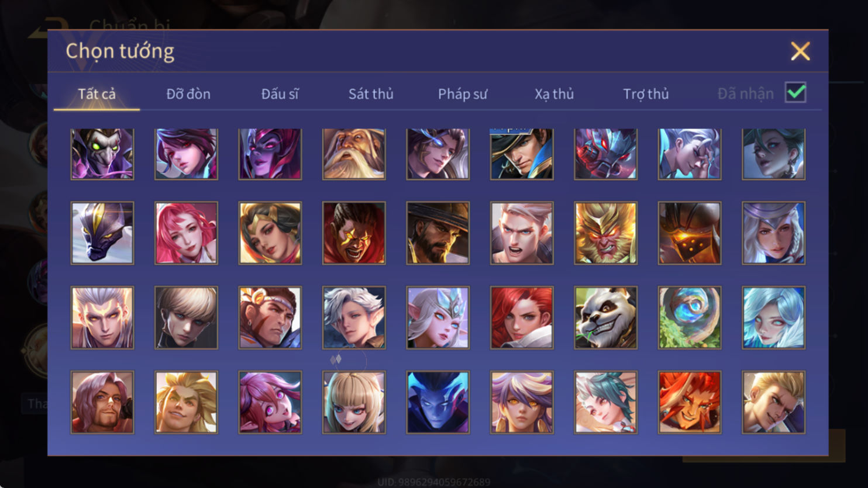Image resolution: width=868 pixels, height=488 pixels.
Task: Pick the ice-blue haired female hero
Action: tap(773, 317)
